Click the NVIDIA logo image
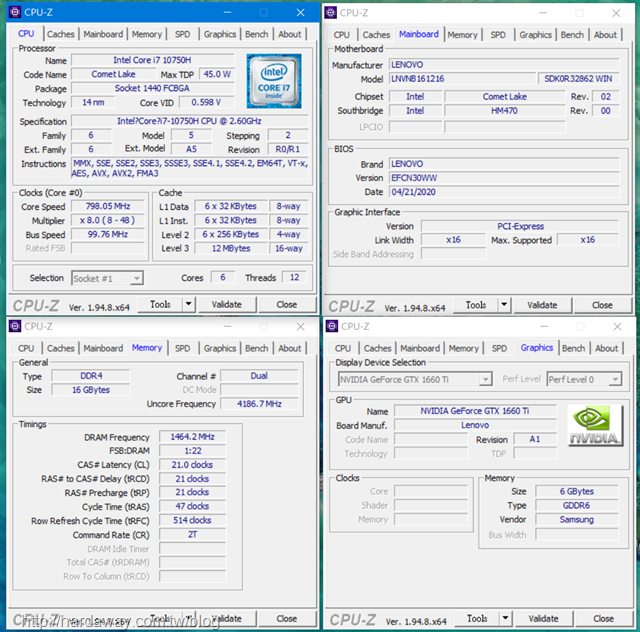 pyautogui.click(x=595, y=425)
